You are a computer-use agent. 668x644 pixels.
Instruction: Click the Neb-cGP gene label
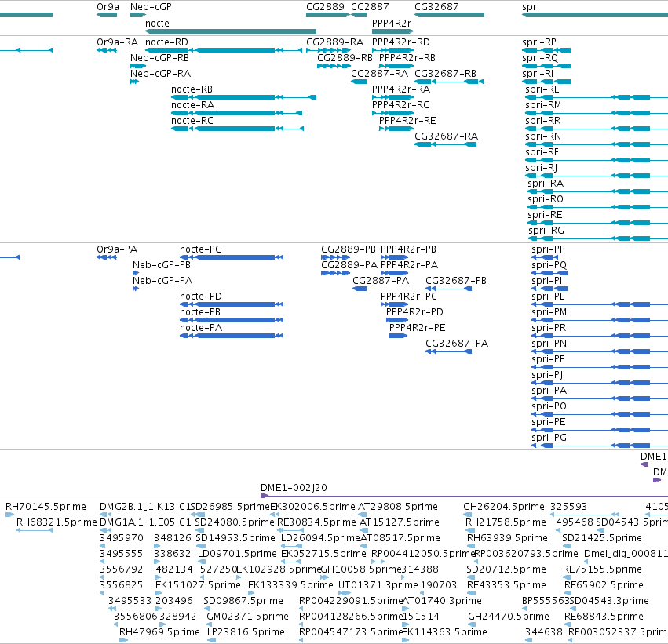[151, 7]
